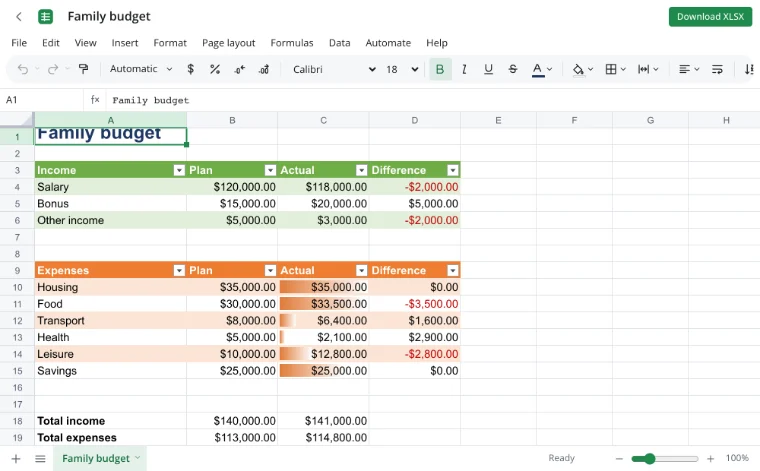This screenshot has width=760, height=471.
Task: Decrease decimal places
Action: (239, 70)
